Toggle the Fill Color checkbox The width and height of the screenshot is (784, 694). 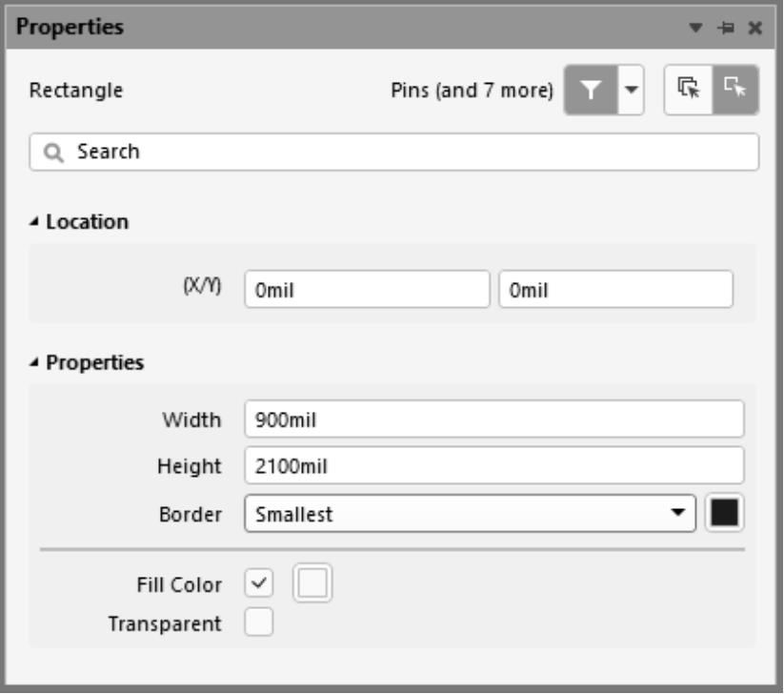click(x=259, y=583)
